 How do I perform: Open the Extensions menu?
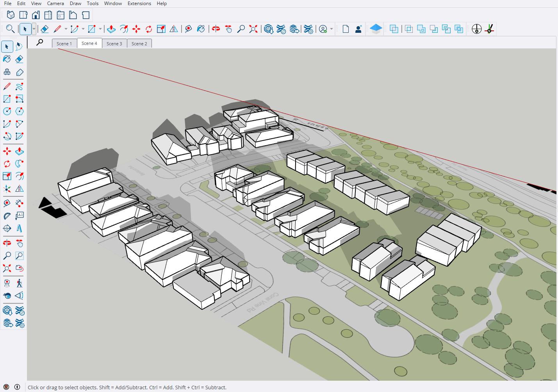[139, 4]
